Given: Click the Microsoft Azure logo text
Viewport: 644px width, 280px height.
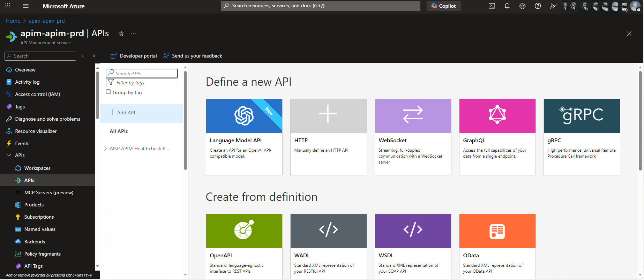Looking at the screenshot, I should click(63, 6).
